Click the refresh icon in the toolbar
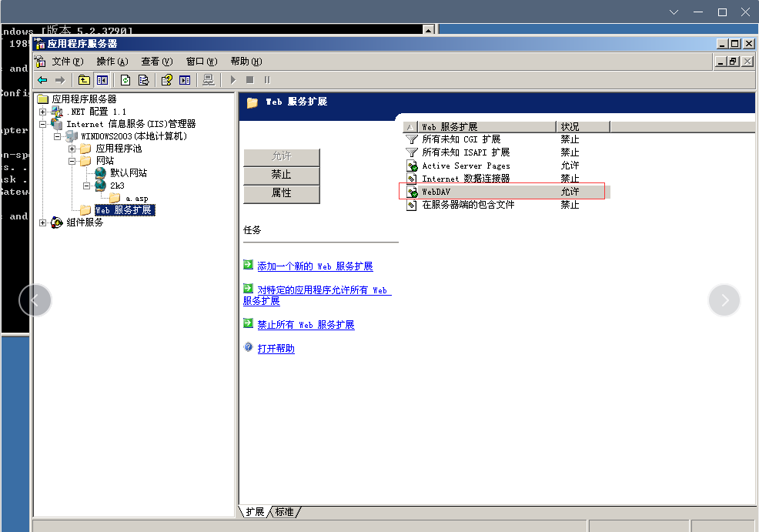The image size is (759, 532). [125, 79]
